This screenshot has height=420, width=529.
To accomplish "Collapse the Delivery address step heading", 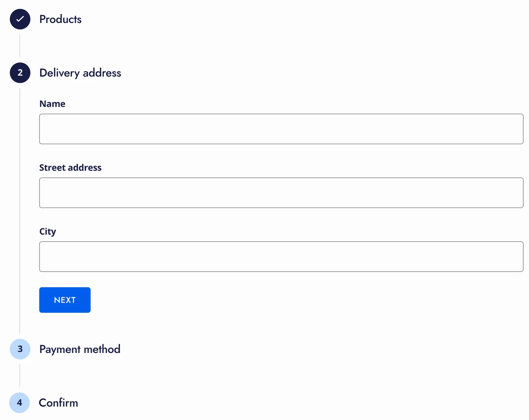I will [x=80, y=73].
